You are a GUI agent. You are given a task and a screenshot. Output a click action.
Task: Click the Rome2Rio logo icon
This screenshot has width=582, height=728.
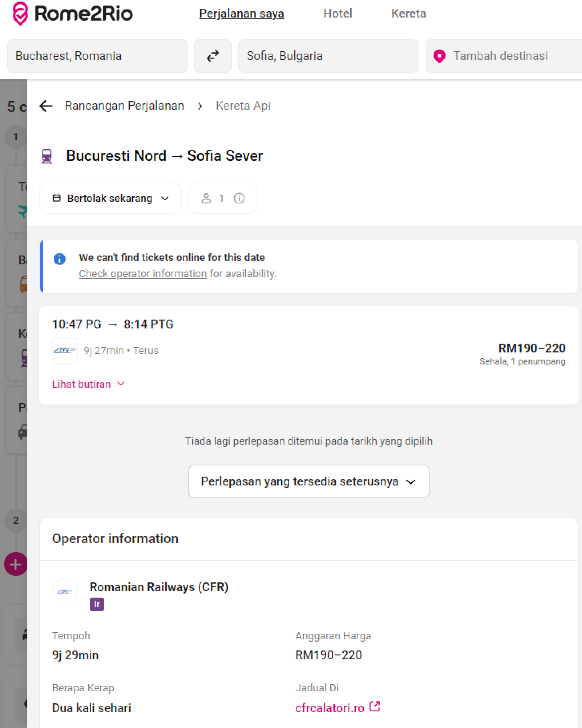pos(20,13)
